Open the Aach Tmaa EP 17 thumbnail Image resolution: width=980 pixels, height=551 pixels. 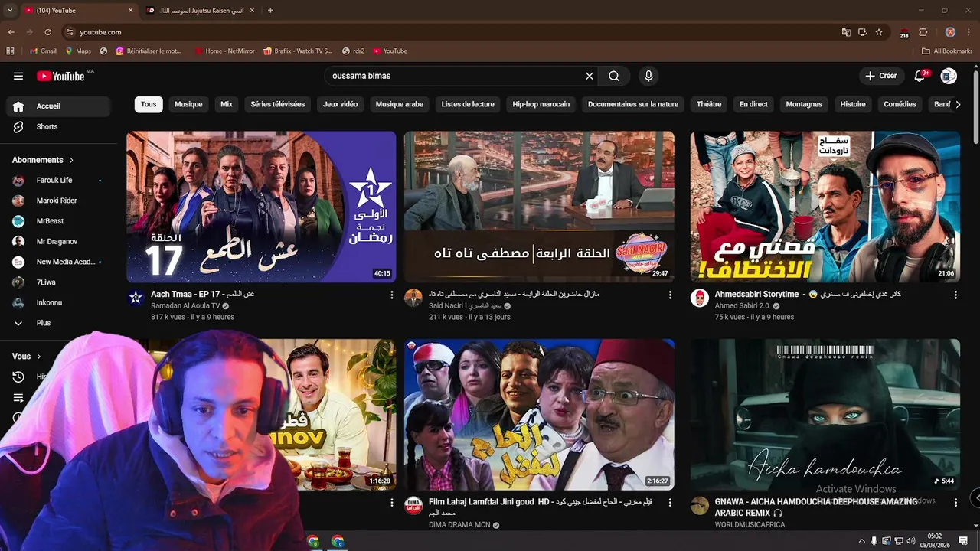click(261, 207)
